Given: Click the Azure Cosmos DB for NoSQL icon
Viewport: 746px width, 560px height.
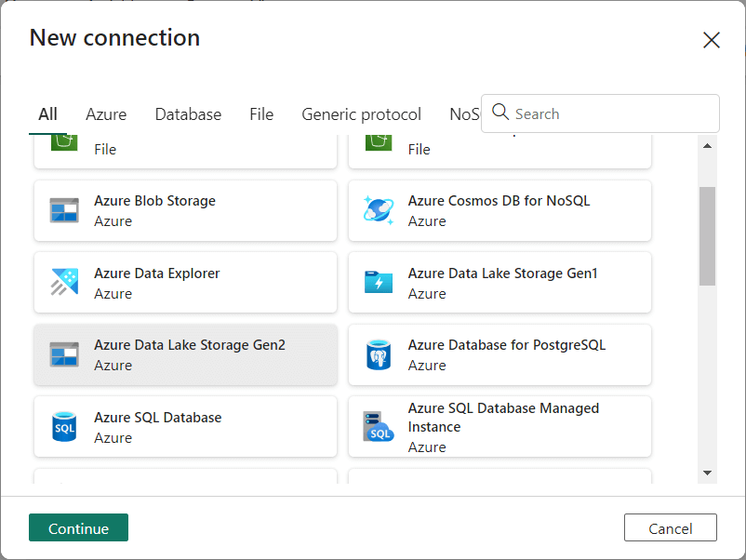Looking at the screenshot, I should (x=379, y=210).
